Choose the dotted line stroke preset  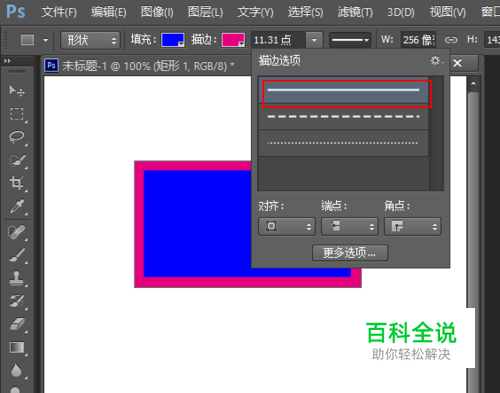343,143
